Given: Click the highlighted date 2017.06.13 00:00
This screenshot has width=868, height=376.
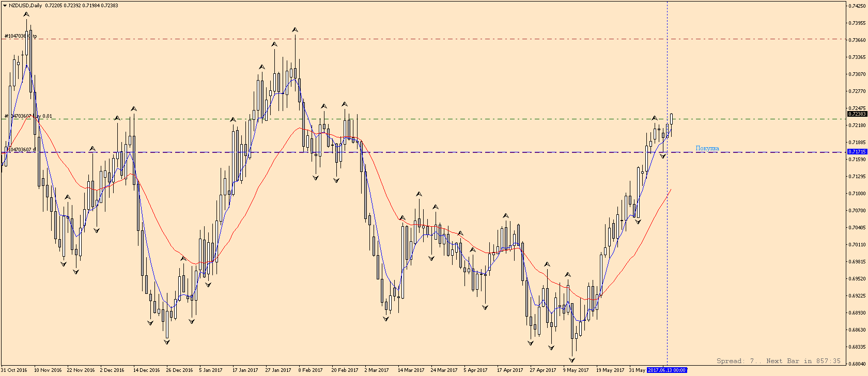Looking at the screenshot, I should coord(667,370).
